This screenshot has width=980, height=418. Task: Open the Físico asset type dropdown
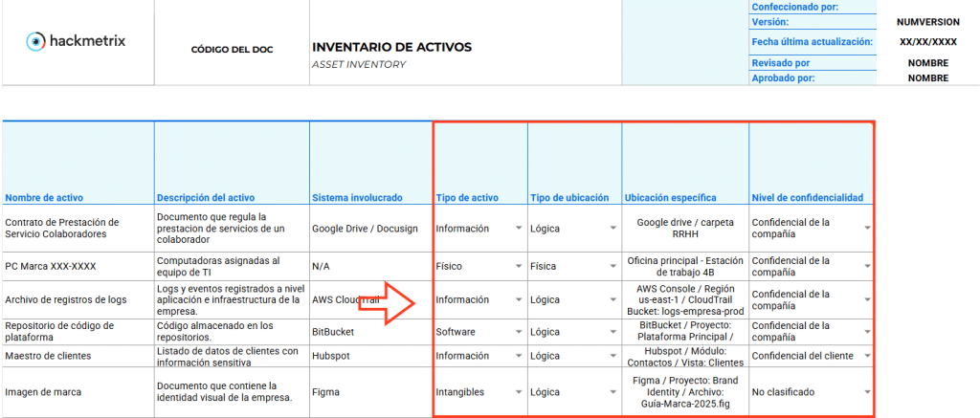[x=518, y=267]
